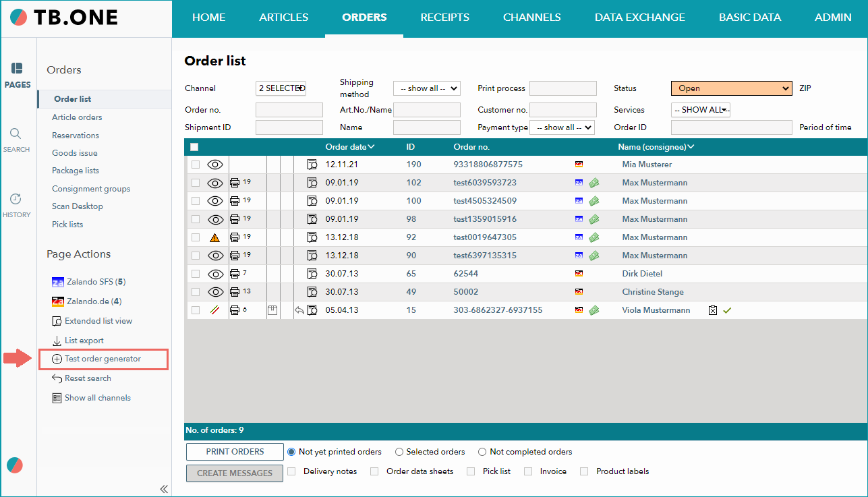Click the PRINT ORDERS button
The image size is (868, 497).
235,452
